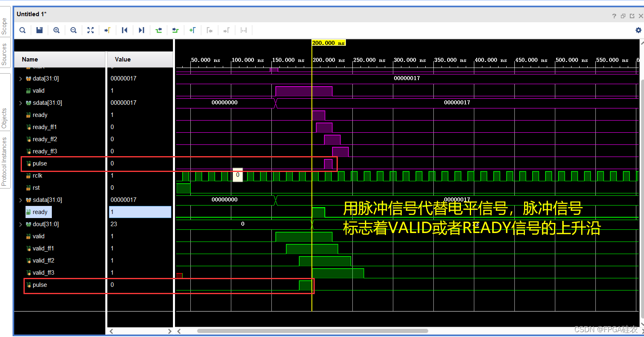Viewport: 644px width, 337px height.
Task: Click the 500.000 ns ruler tick
Action: click(x=571, y=60)
